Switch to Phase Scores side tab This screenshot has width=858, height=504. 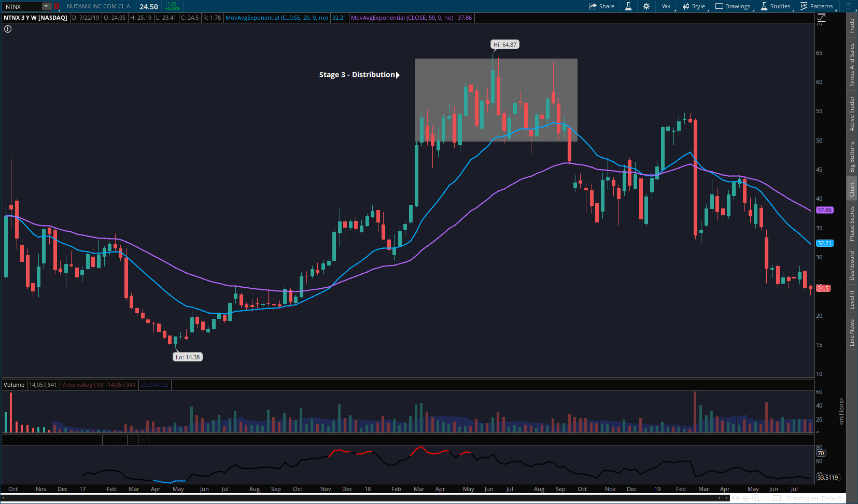tap(852, 223)
